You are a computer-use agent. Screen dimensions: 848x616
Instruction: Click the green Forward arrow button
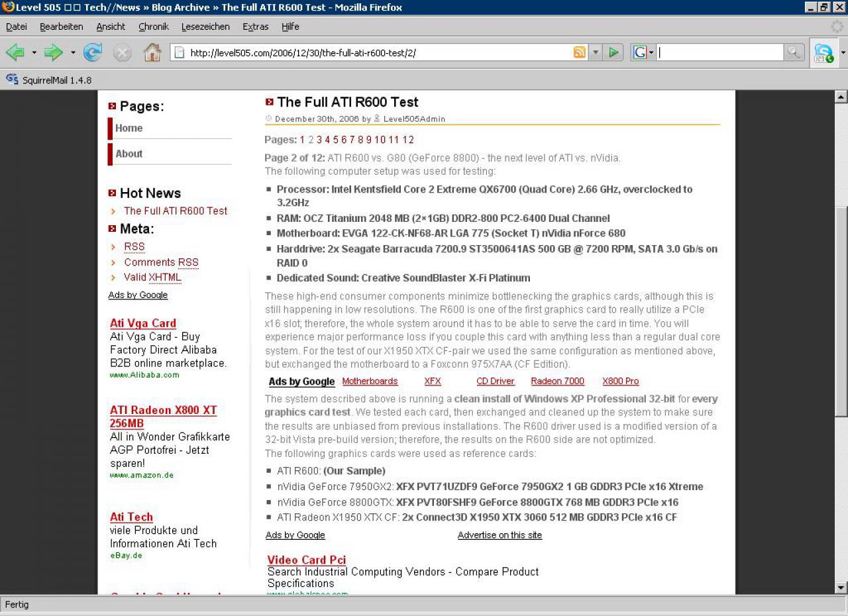[x=54, y=52]
